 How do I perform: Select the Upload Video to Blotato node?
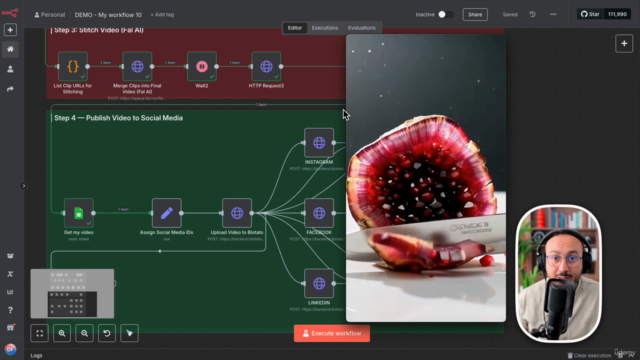click(x=237, y=213)
